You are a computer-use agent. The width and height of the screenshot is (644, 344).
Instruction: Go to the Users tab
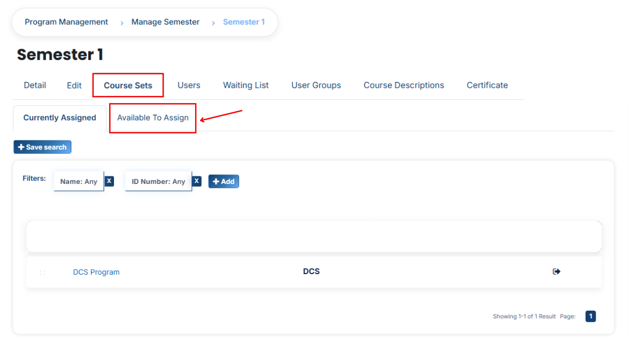189,85
